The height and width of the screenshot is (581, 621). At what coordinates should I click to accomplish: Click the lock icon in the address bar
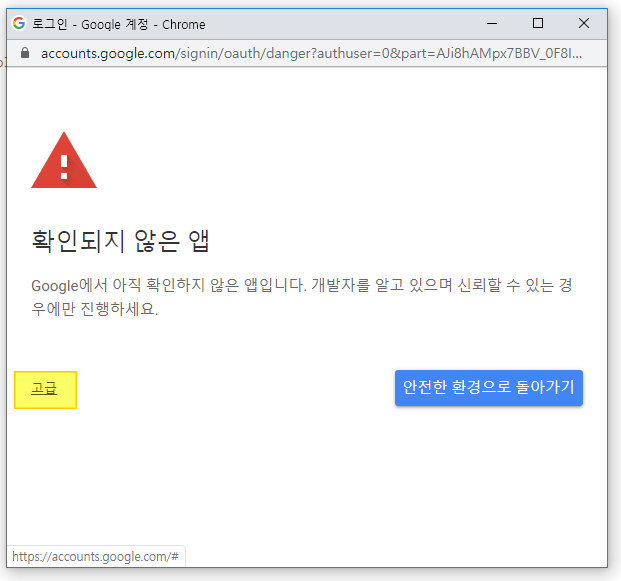tap(25, 53)
